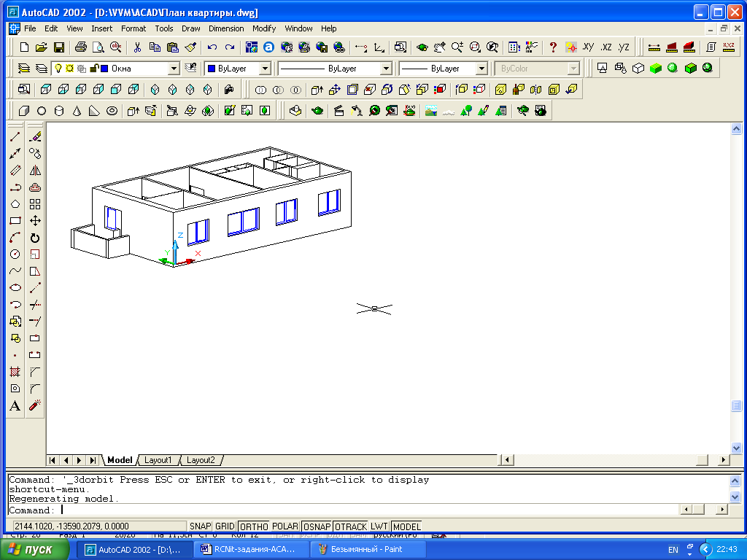This screenshot has height=560, width=747.
Task: Select the Copy Object tool
Action: tap(35, 153)
